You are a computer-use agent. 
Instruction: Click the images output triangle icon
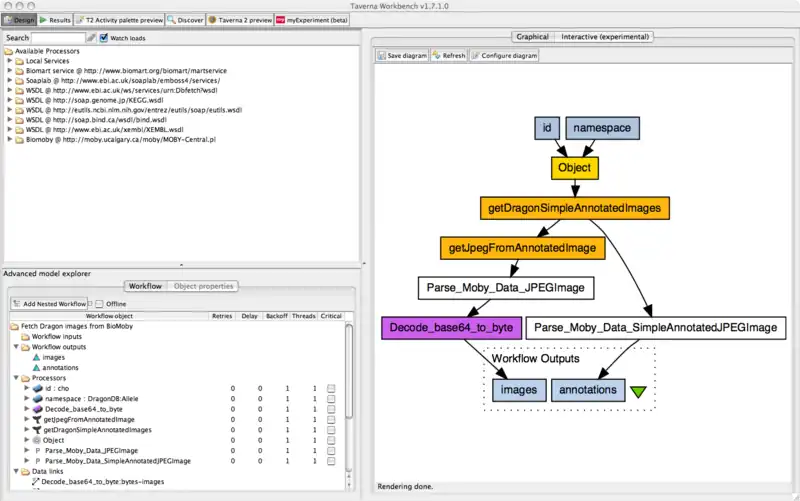click(x=36, y=357)
